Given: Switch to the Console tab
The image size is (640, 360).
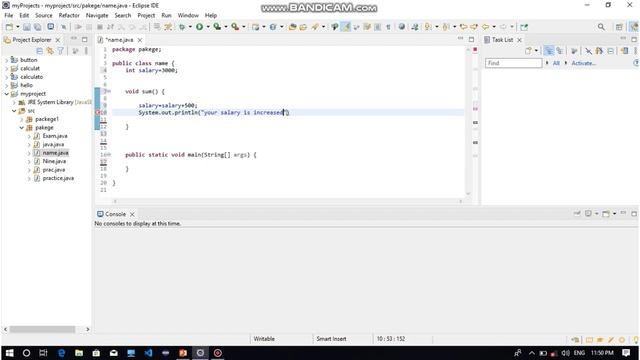Looking at the screenshot, I should click(116, 214).
